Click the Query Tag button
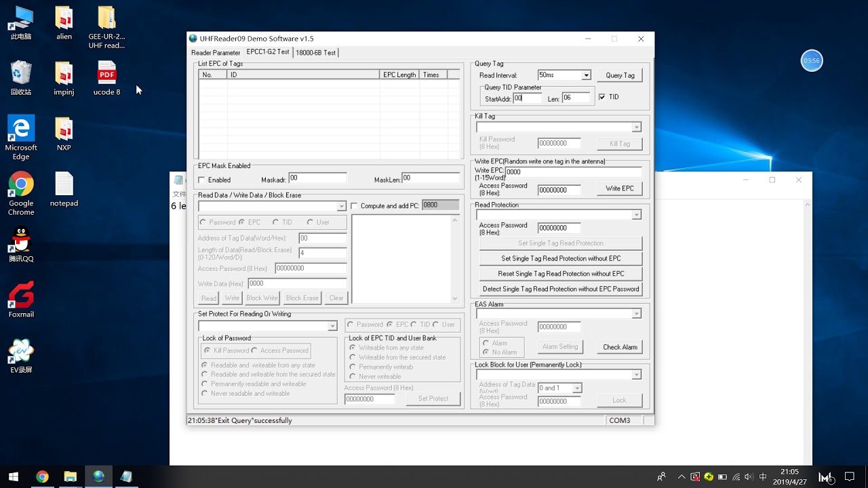This screenshot has height=488, width=868. point(620,75)
